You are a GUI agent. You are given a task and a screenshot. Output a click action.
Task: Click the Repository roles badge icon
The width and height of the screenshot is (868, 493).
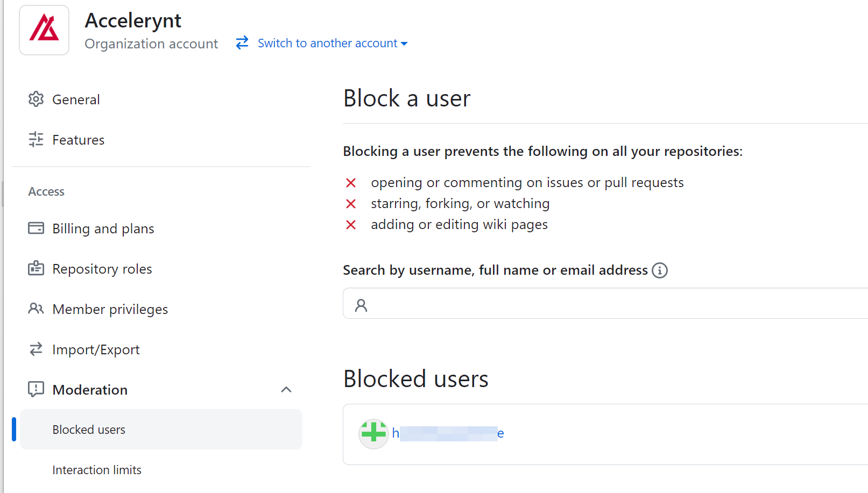point(36,268)
